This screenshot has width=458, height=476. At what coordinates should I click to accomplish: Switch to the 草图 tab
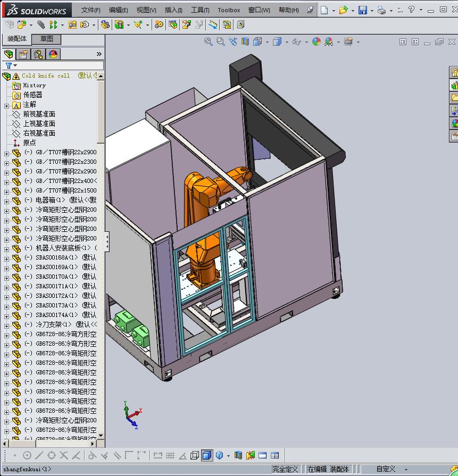(46, 39)
